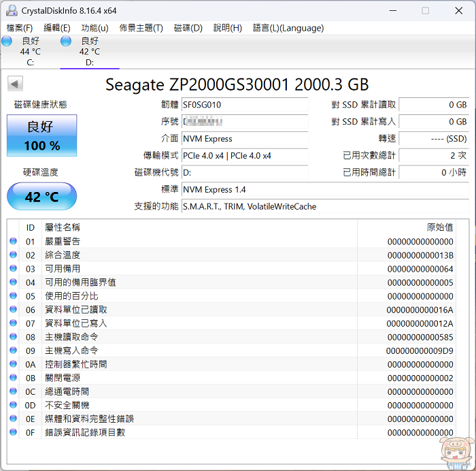Click the CrystalDiskInfo app icon in title bar
Viewport: 476px width, 471px height.
coord(11,11)
